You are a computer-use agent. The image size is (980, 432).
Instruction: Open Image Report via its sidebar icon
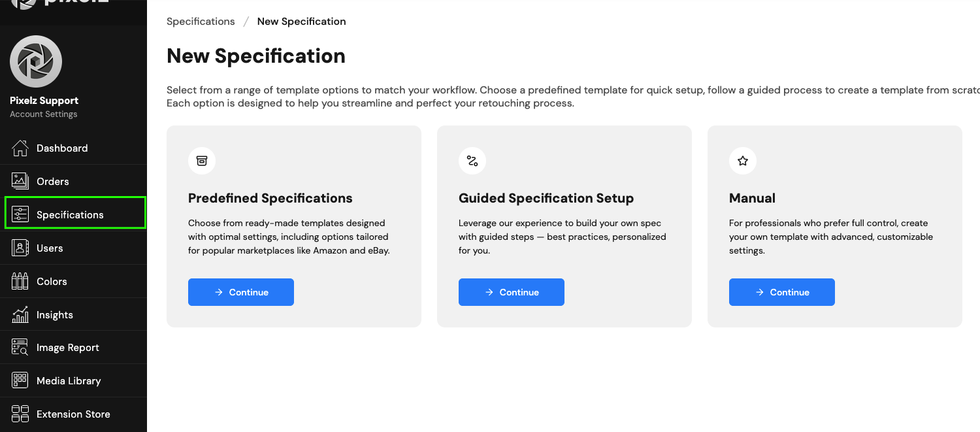click(20, 347)
